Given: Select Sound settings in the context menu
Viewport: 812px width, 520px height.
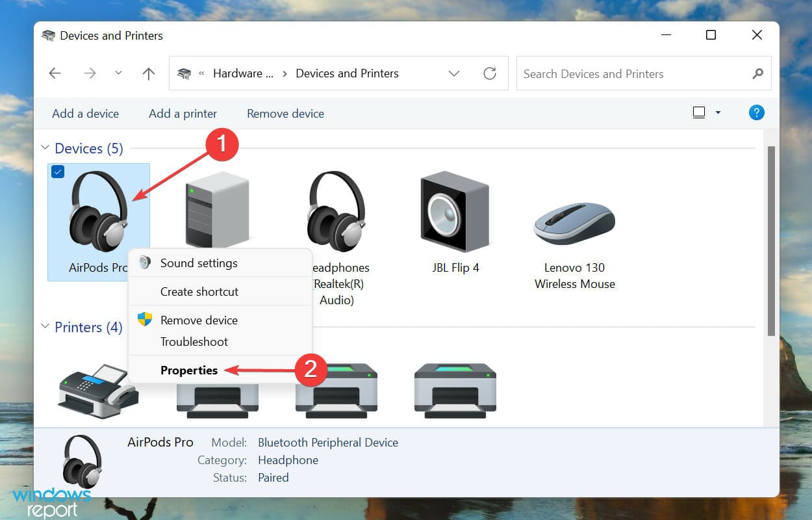Looking at the screenshot, I should point(199,263).
